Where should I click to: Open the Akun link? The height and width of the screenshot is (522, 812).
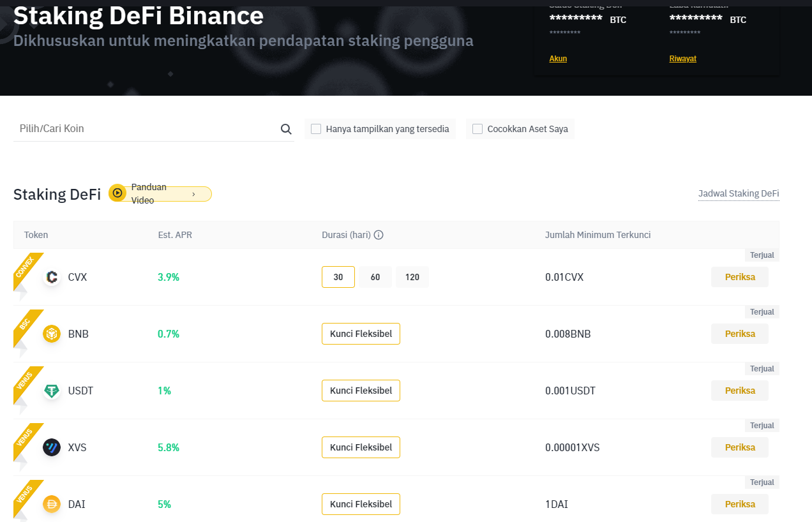pos(558,59)
